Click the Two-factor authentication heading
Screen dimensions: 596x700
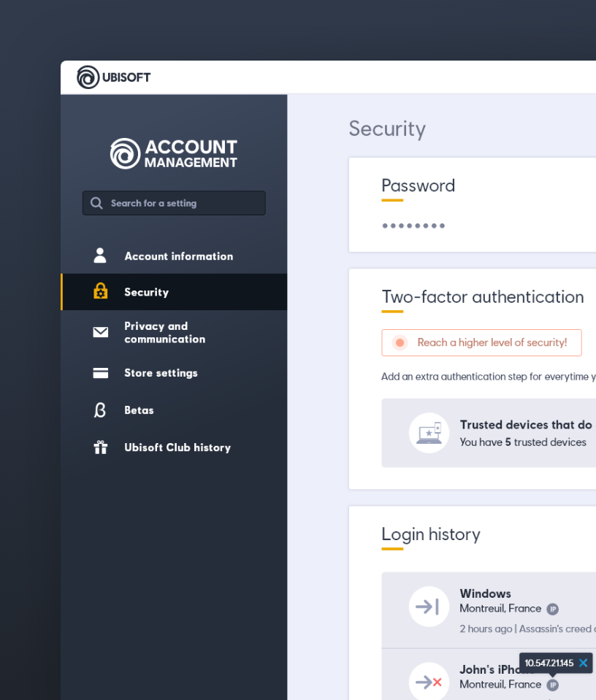click(x=483, y=297)
